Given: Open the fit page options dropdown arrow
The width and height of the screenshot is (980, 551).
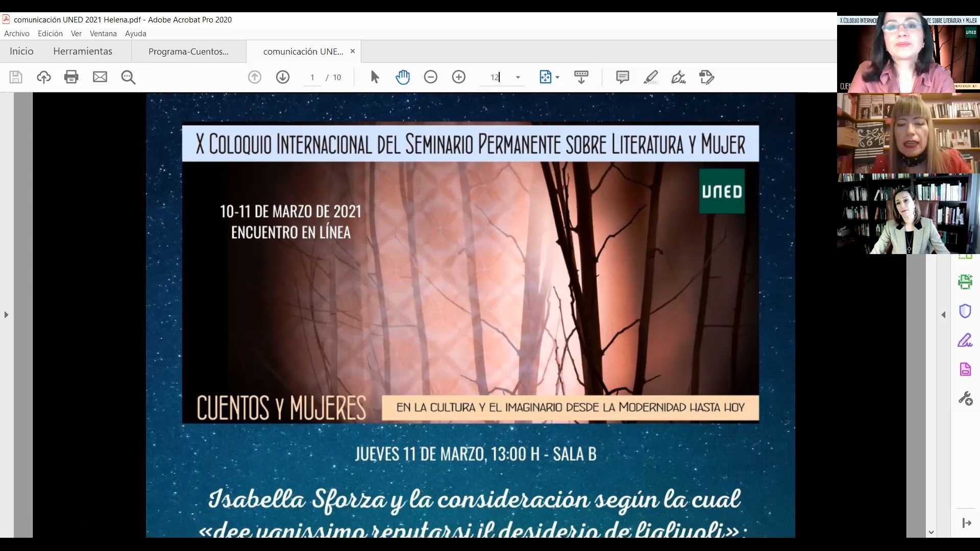Looking at the screenshot, I should click(557, 78).
